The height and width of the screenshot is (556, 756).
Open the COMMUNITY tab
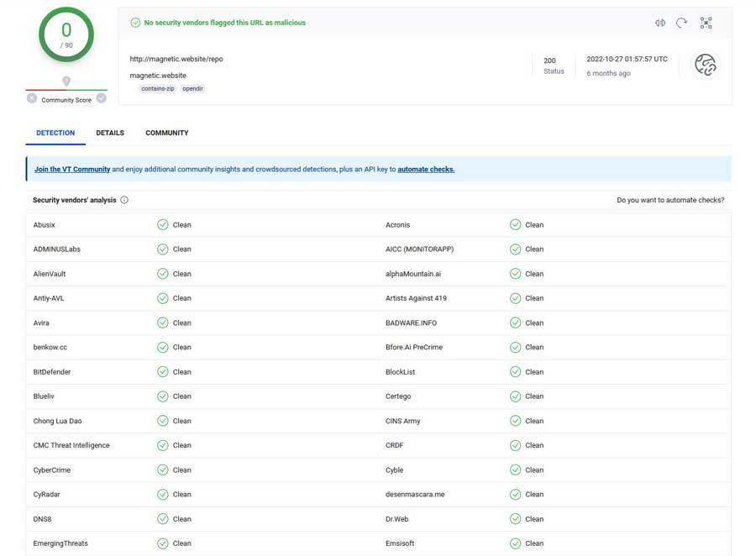pyautogui.click(x=167, y=133)
